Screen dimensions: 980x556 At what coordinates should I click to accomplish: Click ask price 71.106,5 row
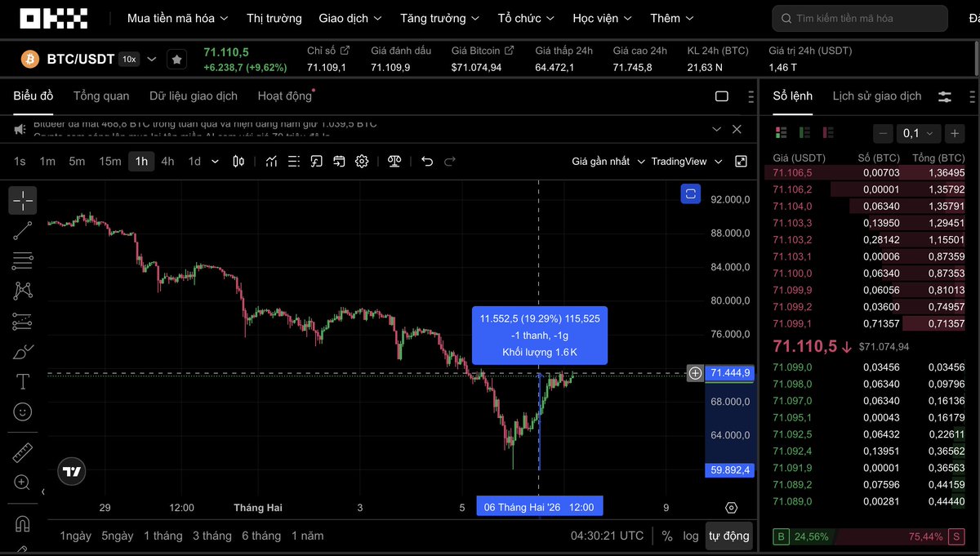click(869, 172)
